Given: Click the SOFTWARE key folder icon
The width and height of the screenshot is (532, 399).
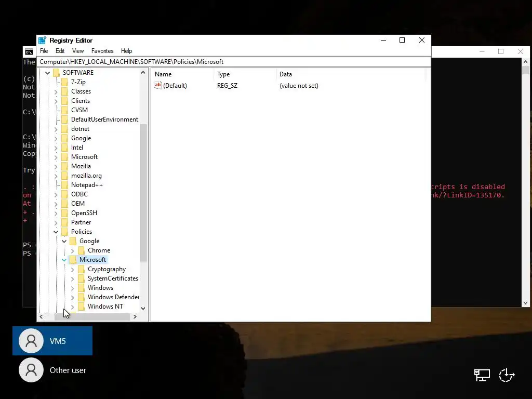Looking at the screenshot, I should [56, 73].
